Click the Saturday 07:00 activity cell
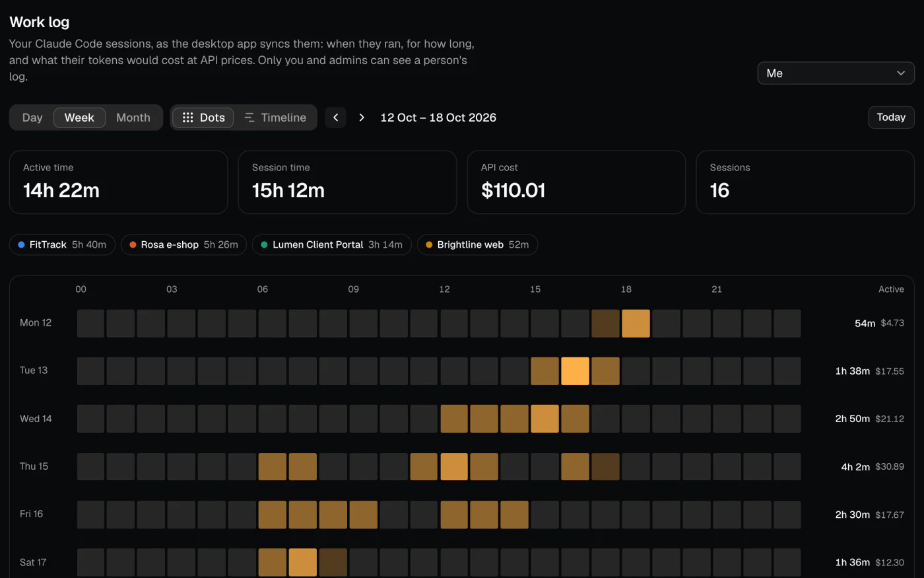 coord(302,562)
